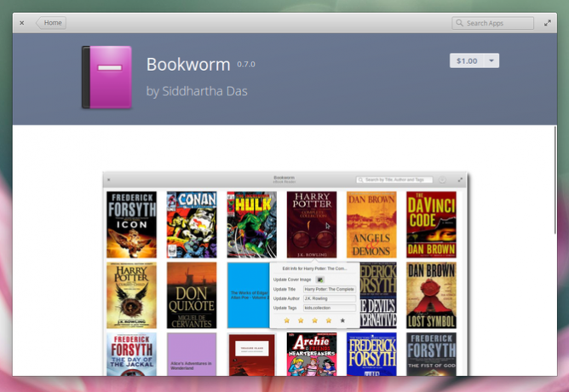This screenshot has height=392, width=569.
Task: Click the round icon button right of Bookworm's search field
Action: pos(442,180)
